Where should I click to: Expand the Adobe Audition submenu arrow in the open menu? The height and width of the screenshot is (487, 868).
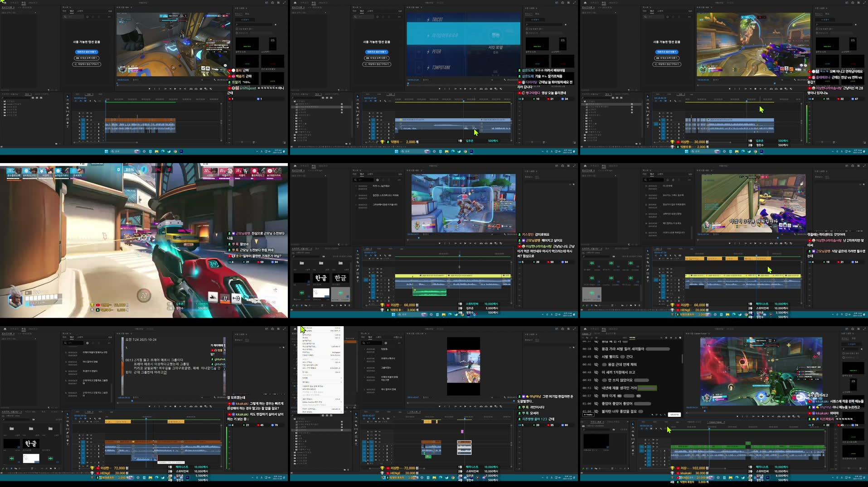click(x=341, y=402)
